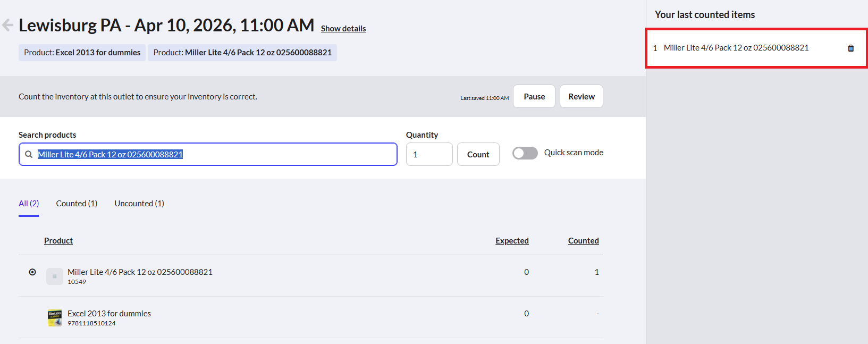This screenshot has width=868, height=344.
Task: Click SKU 10549 under Miller Lite
Action: (77, 282)
